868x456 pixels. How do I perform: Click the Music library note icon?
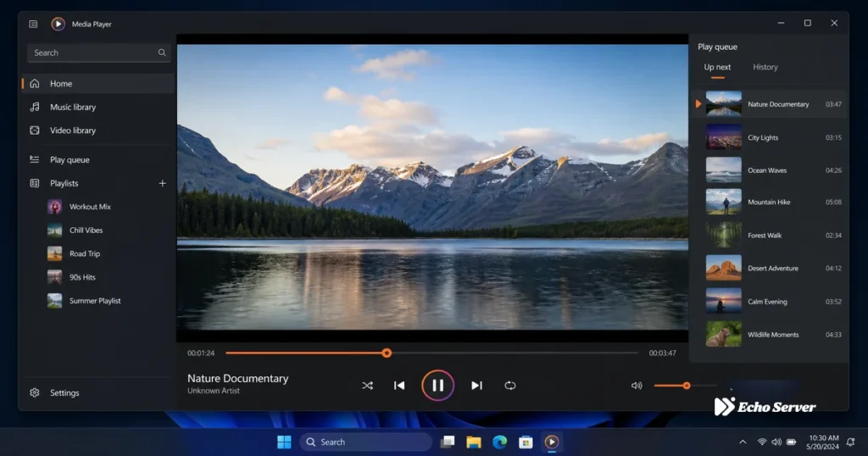pos(34,107)
